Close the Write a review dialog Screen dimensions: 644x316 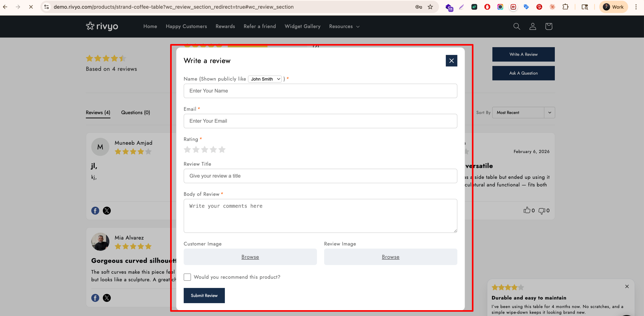(x=451, y=61)
